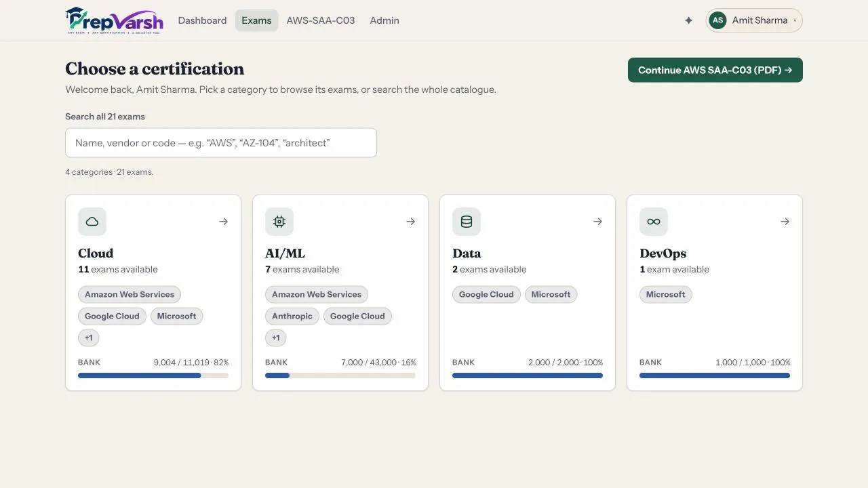Click the '11 exams available' text
This screenshot has height=488, width=868.
point(118,270)
